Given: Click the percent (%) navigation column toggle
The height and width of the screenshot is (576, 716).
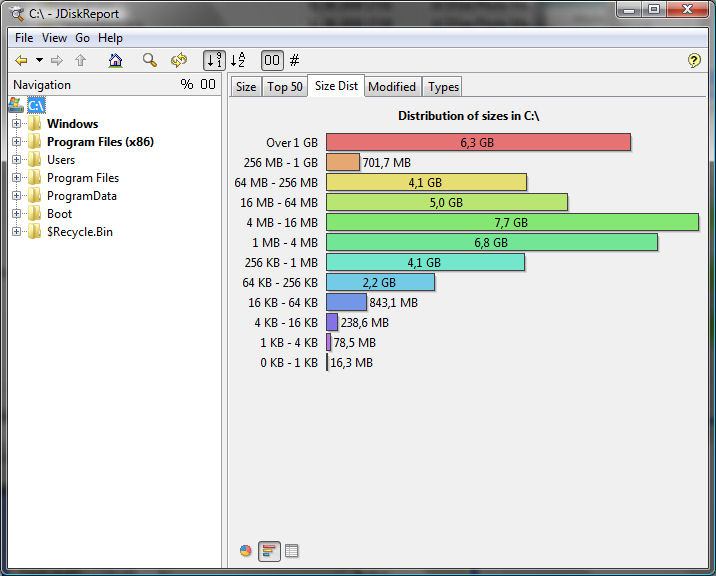Looking at the screenshot, I should tap(186, 84).
